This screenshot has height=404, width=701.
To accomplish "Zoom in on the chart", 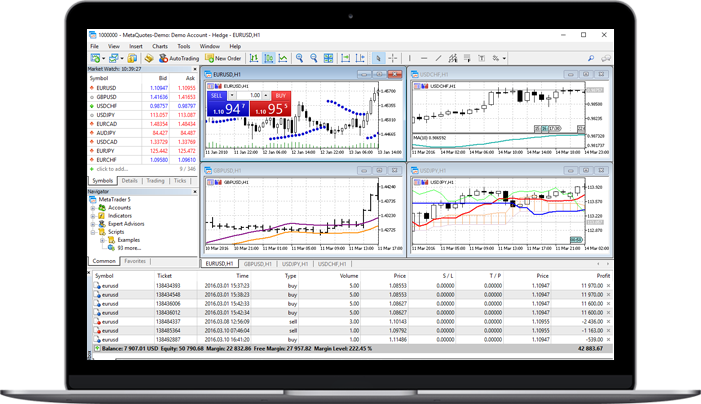I will (299, 58).
